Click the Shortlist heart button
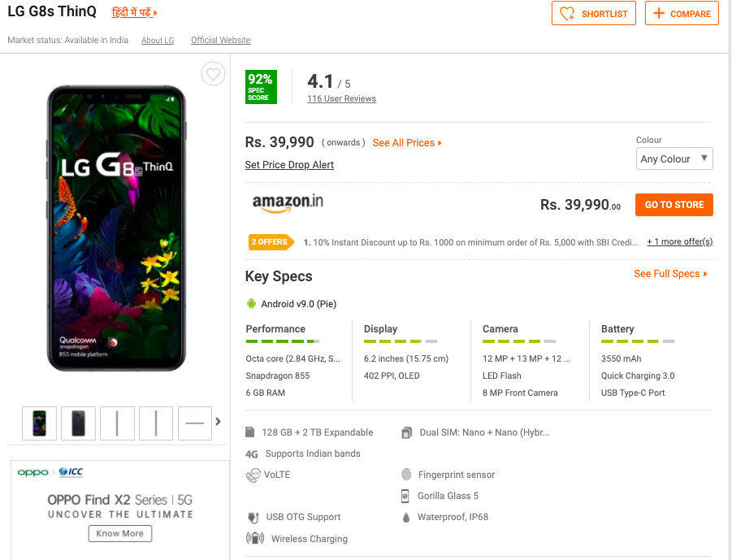 (594, 14)
